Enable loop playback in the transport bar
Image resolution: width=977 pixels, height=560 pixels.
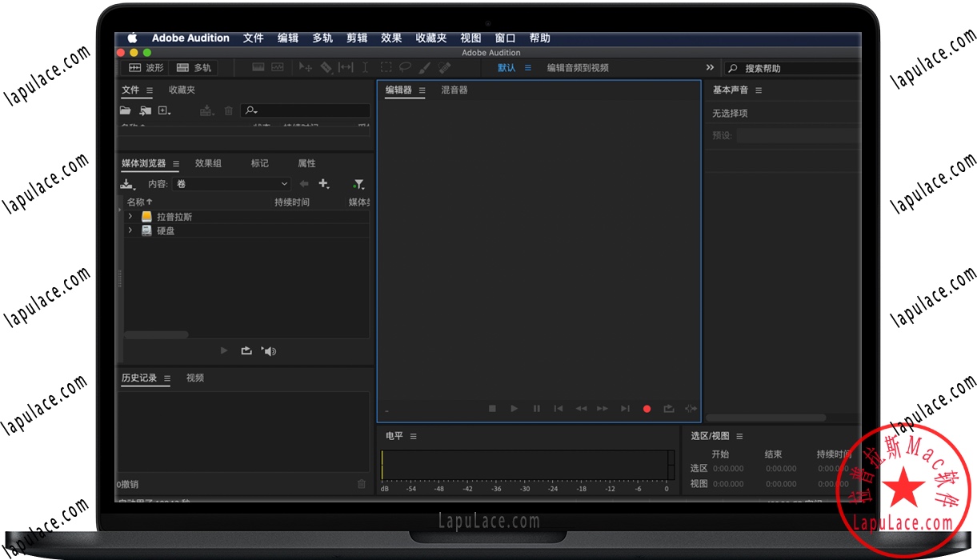pos(669,408)
